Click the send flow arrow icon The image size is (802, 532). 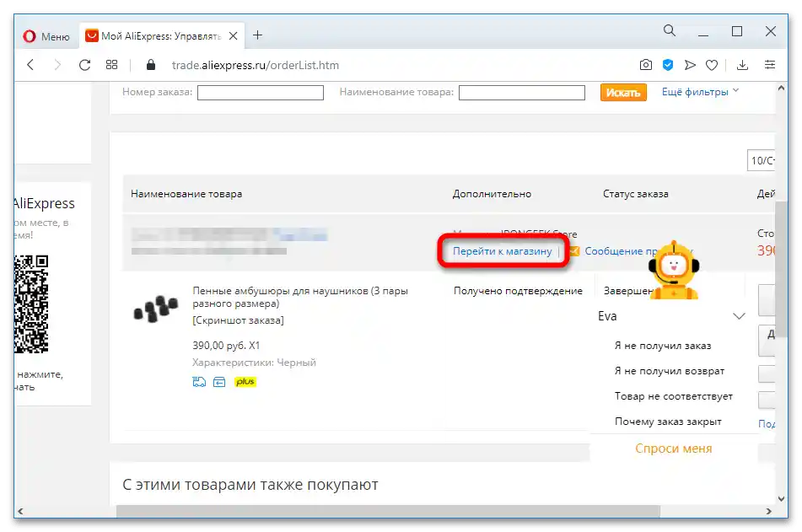point(690,65)
